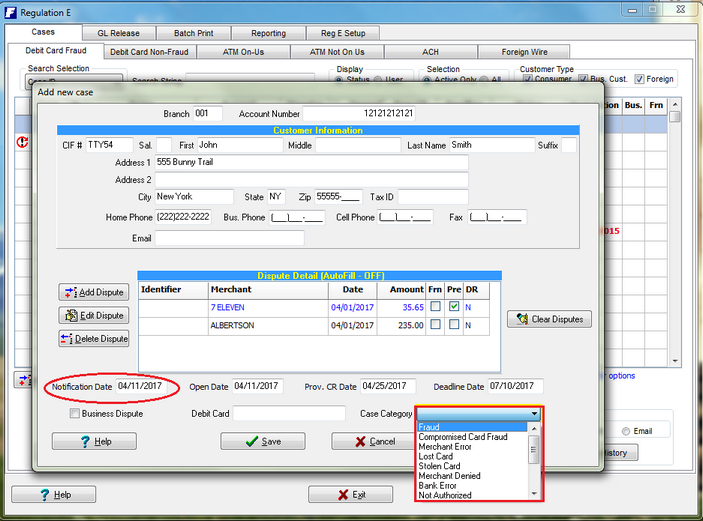Click the Add Dispute button
Image resolution: width=703 pixels, height=521 pixels.
pyautogui.click(x=94, y=292)
